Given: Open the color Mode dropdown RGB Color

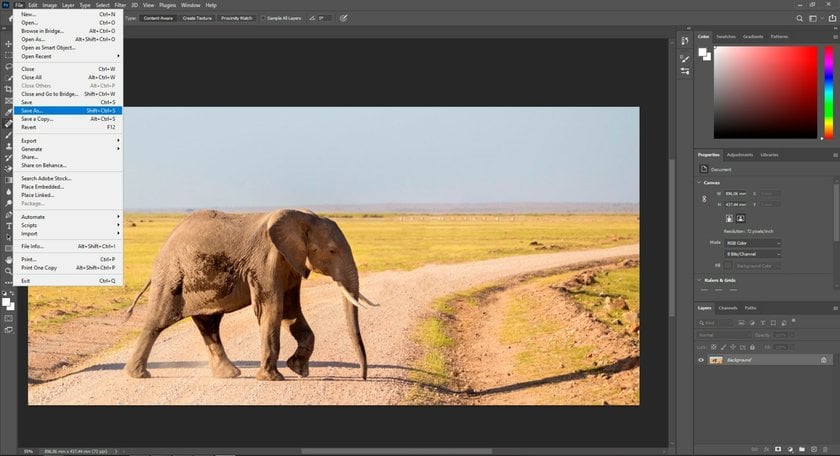Looking at the screenshot, I should click(753, 243).
